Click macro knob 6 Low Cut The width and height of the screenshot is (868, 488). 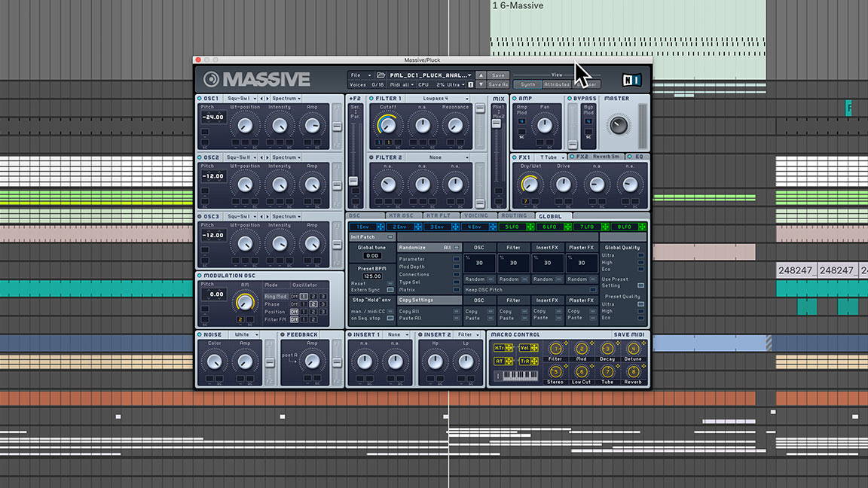click(581, 372)
